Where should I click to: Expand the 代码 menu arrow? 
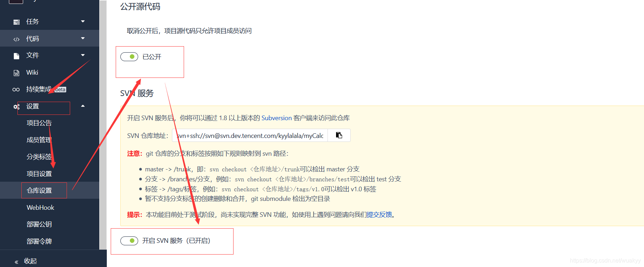pos(83,38)
